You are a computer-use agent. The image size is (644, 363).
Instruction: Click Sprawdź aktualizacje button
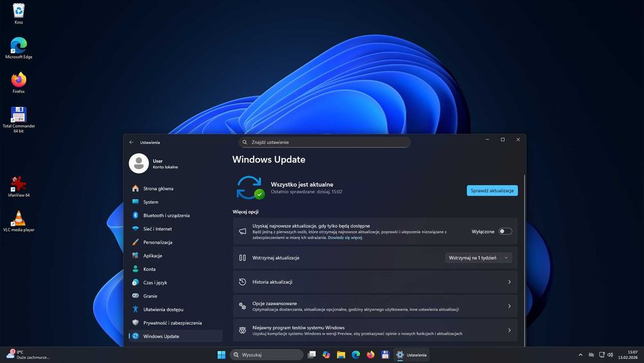492,191
